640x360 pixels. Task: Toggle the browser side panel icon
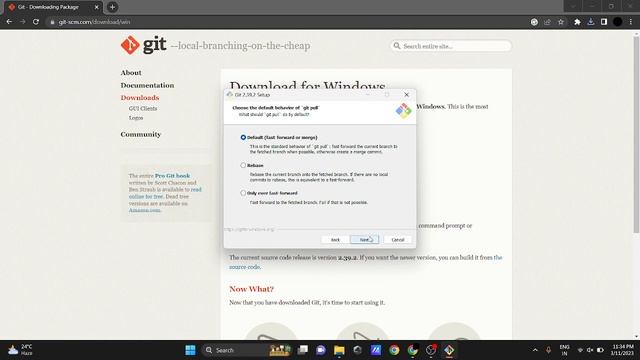click(604, 22)
